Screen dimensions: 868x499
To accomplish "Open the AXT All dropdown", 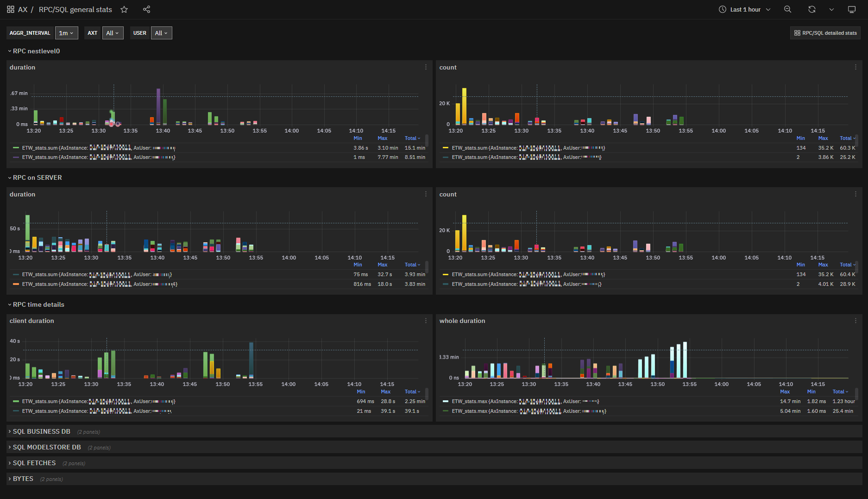I will [113, 33].
